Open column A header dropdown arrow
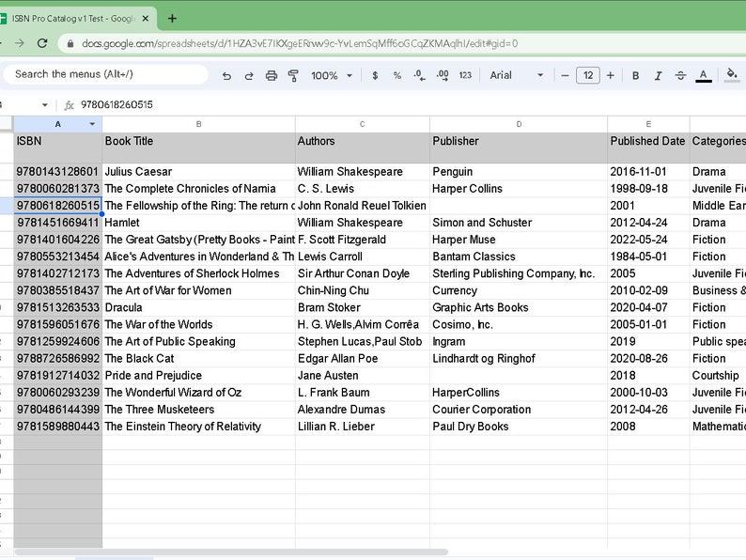 coord(92,124)
